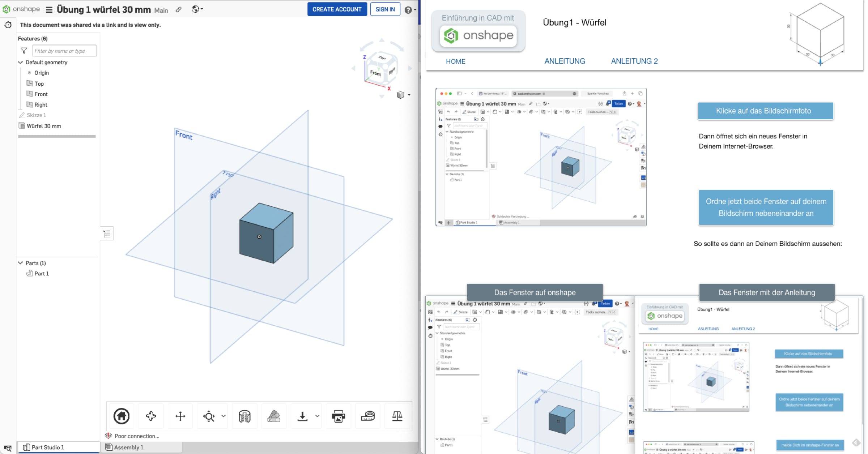Open the help question mark menu

tap(410, 10)
